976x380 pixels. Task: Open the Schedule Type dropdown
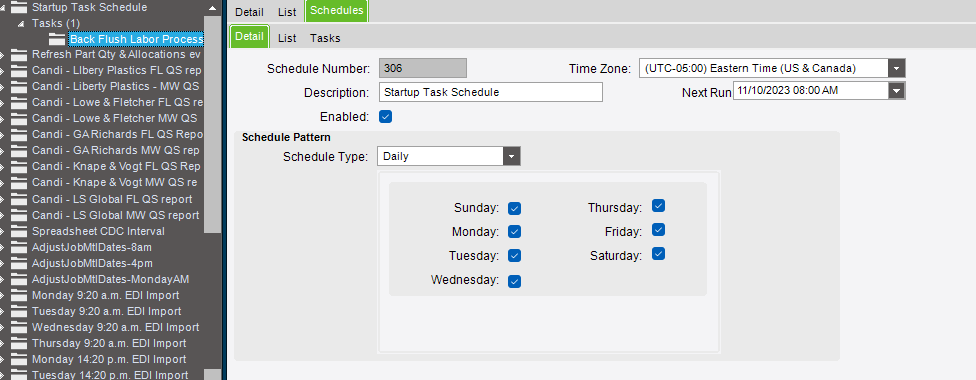click(512, 156)
